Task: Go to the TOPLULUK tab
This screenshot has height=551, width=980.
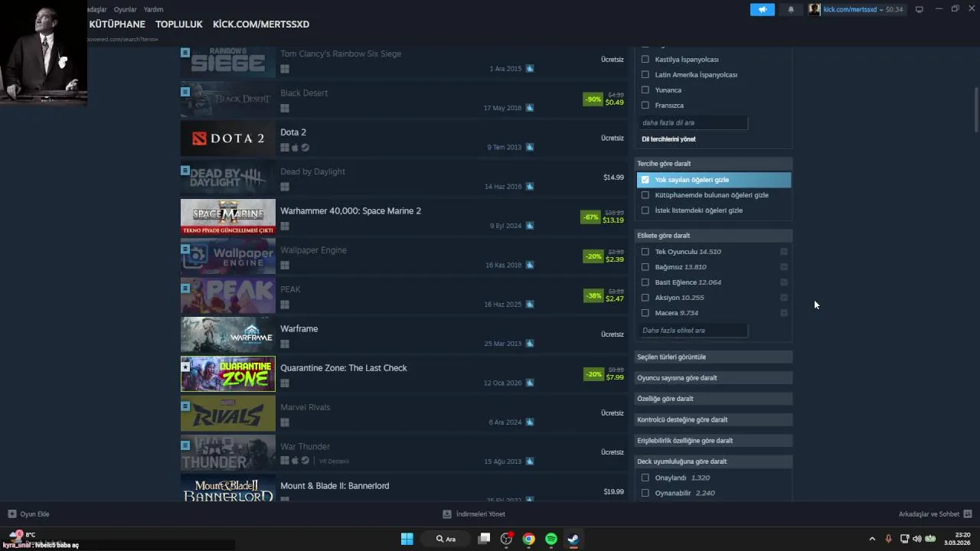Action: click(179, 24)
